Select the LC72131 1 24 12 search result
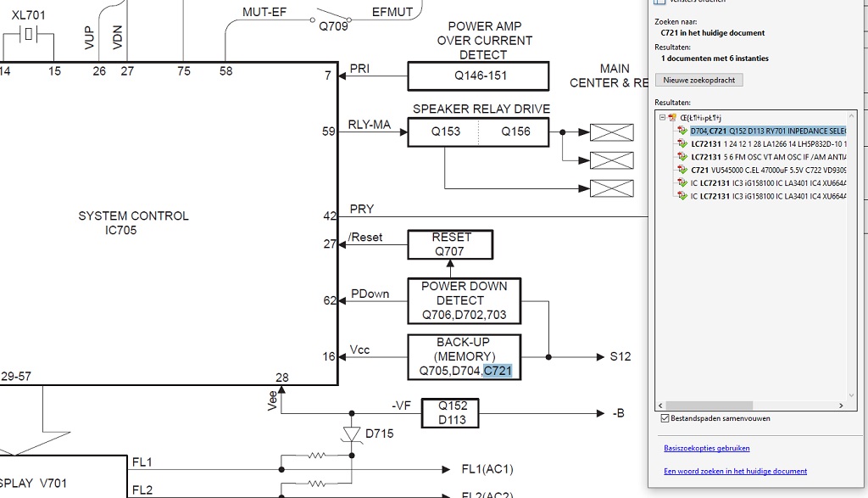Screen dimensions: 868x498 pyautogui.click(x=768, y=144)
